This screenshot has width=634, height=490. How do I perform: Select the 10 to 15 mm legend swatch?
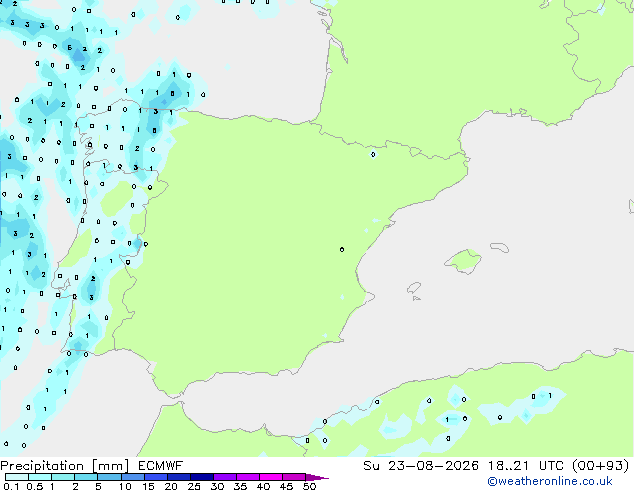point(132,477)
